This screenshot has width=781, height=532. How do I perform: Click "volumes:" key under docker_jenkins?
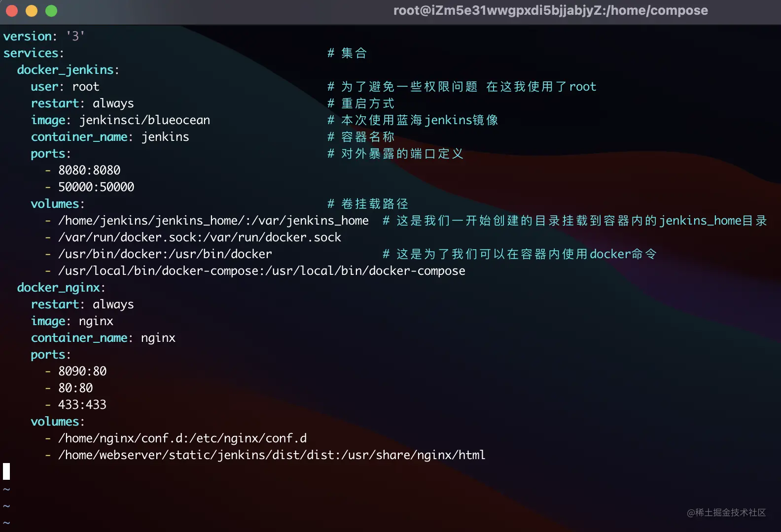(x=58, y=204)
